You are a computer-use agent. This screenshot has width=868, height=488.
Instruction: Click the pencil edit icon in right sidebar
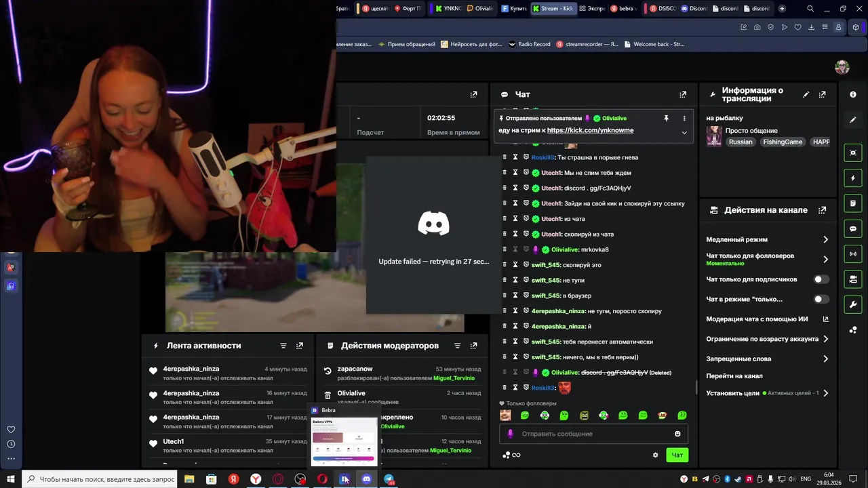click(853, 120)
